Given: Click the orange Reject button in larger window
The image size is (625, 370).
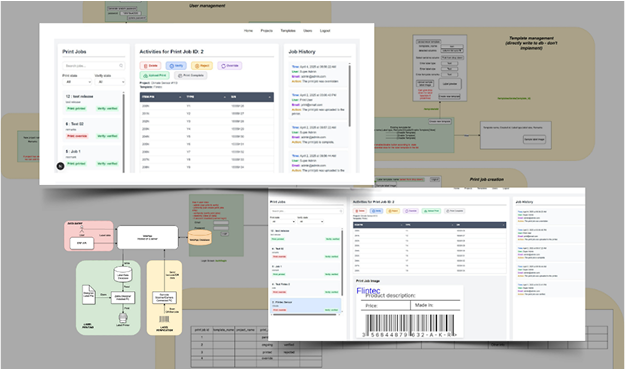Looking at the screenshot, I should point(202,66).
